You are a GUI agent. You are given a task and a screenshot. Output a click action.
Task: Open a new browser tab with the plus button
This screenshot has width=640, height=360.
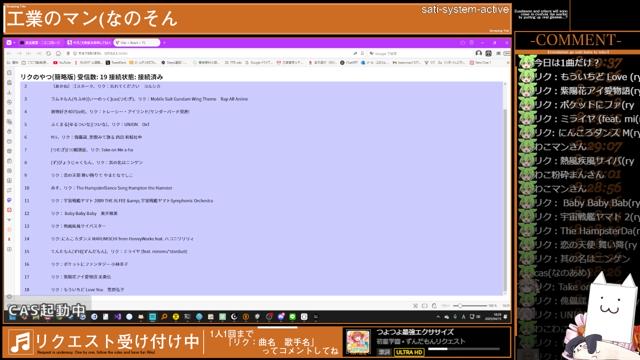click(x=164, y=42)
